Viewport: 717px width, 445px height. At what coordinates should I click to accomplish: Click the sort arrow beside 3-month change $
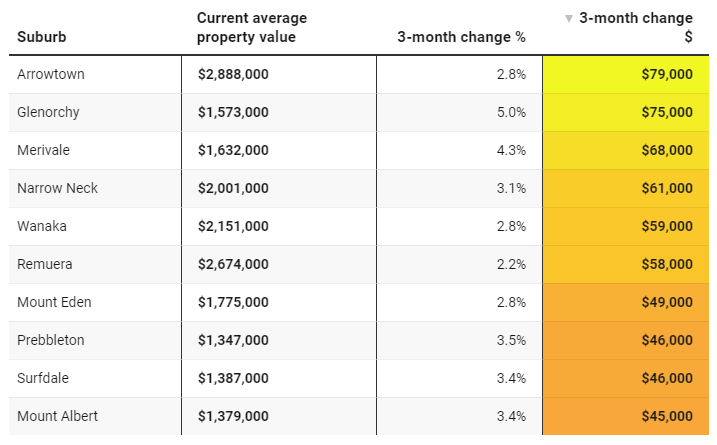[569, 18]
